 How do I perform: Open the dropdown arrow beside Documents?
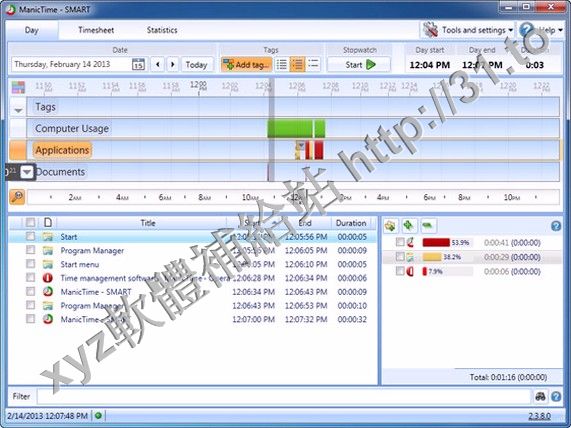point(27,172)
